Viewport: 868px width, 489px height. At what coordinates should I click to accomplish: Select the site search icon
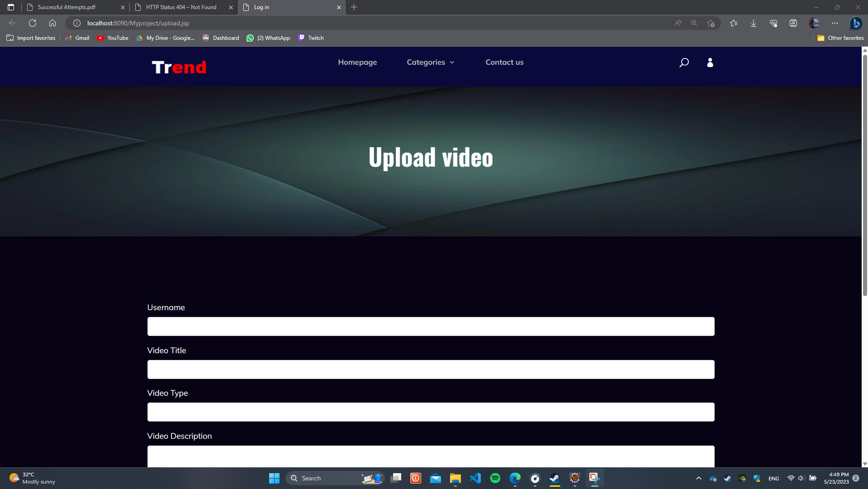tap(684, 62)
